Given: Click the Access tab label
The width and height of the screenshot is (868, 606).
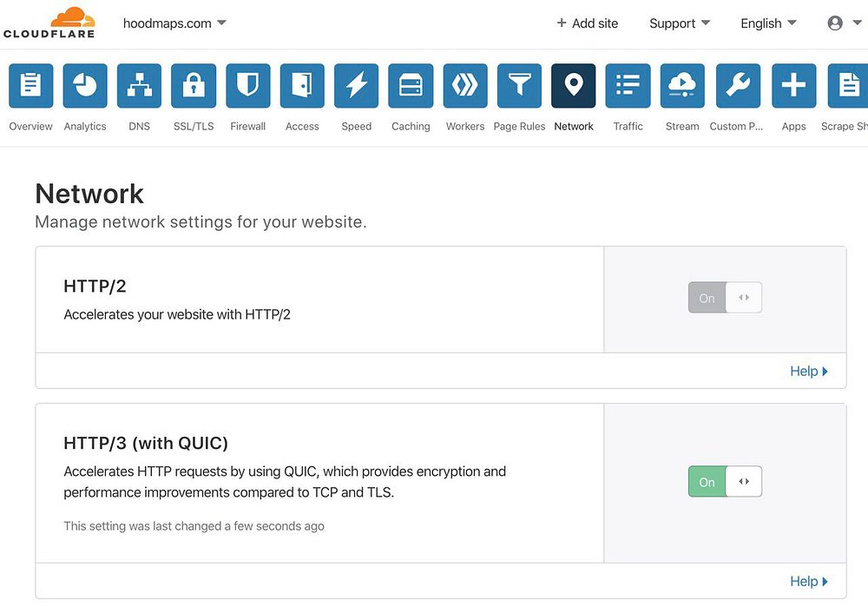Looking at the screenshot, I should pyautogui.click(x=302, y=126).
